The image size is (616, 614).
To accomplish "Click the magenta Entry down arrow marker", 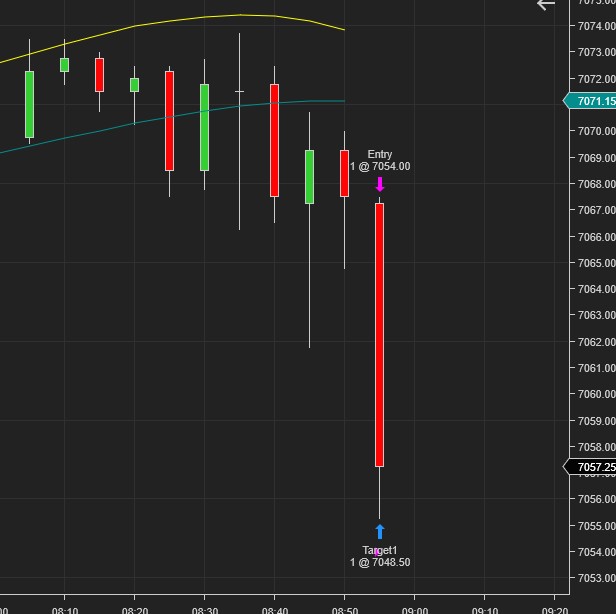I will pos(380,184).
